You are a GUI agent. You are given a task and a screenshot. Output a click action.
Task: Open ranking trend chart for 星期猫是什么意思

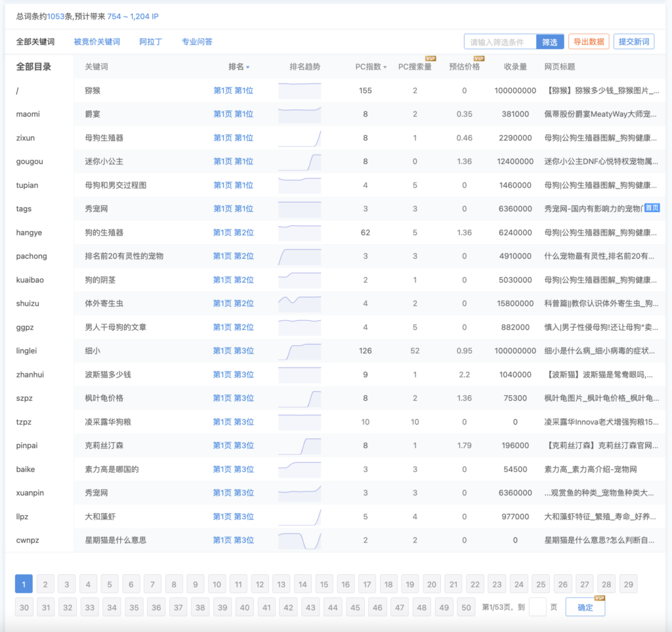click(x=299, y=540)
